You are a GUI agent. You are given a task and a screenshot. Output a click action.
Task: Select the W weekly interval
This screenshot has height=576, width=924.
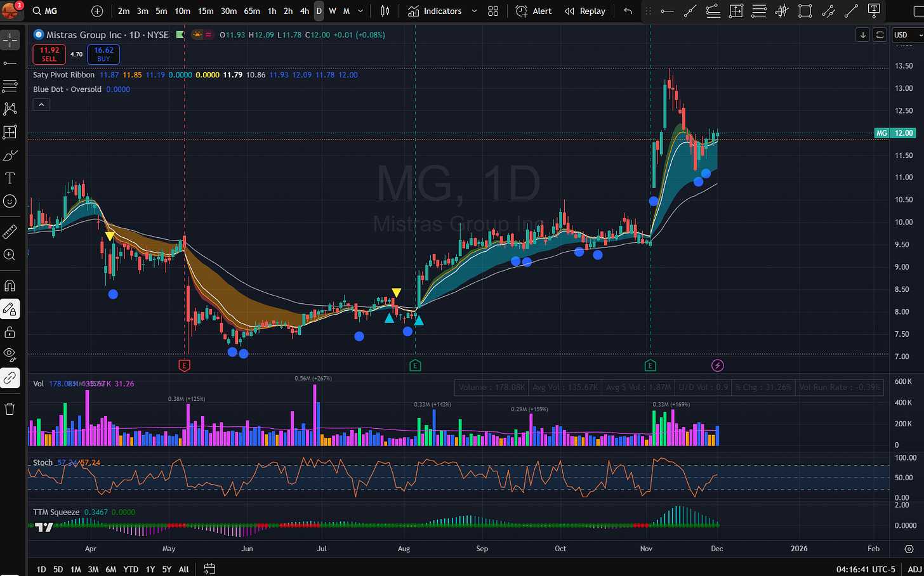(x=333, y=11)
